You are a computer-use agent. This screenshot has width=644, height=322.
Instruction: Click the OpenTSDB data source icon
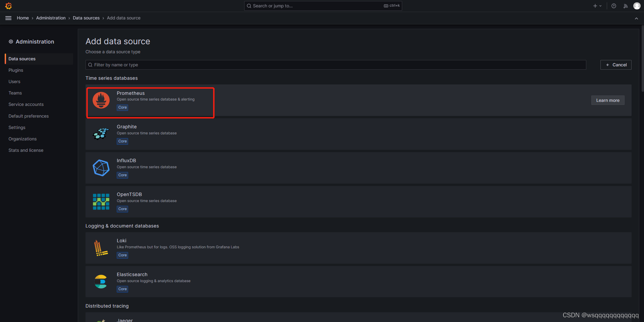pyautogui.click(x=101, y=201)
